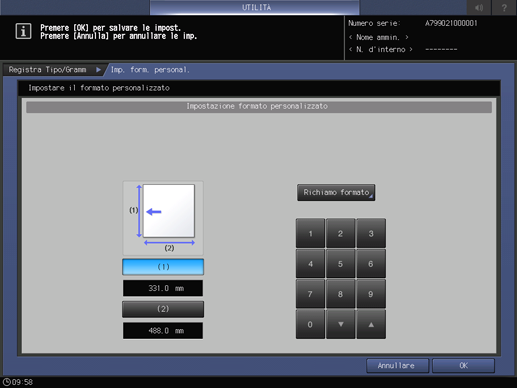Select dimension (1) button
Screen dimensions: 517x388
pyautogui.click(x=163, y=267)
